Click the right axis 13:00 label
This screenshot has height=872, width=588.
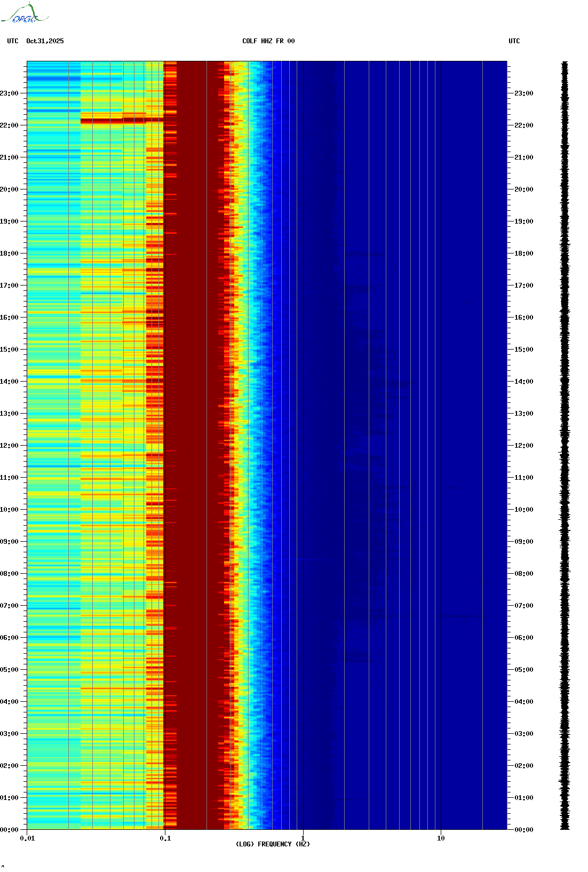pos(524,414)
